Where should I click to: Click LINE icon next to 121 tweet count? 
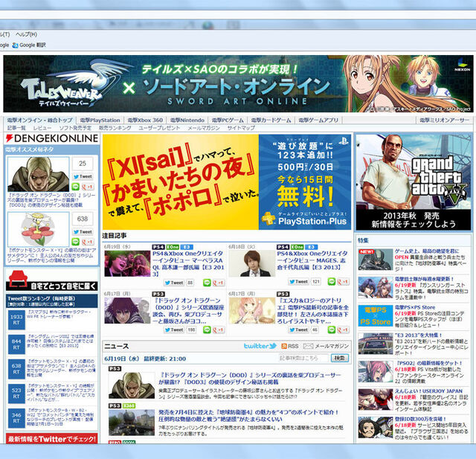point(332,281)
